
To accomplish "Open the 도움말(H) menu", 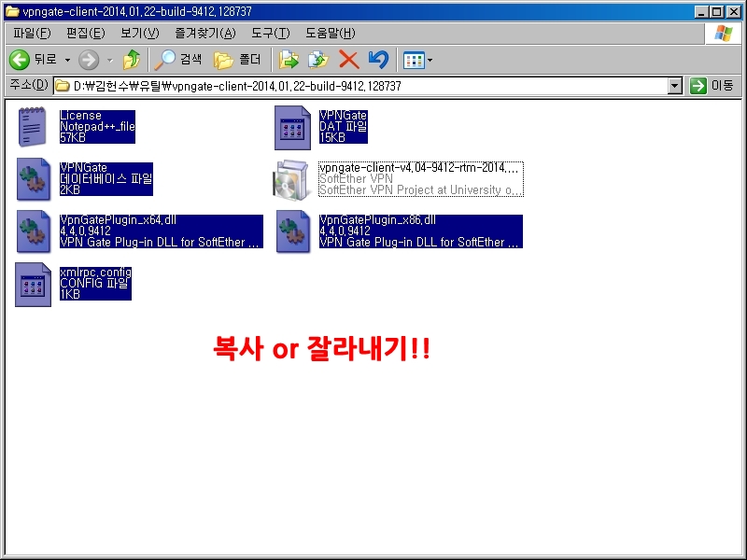I will (x=331, y=33).
